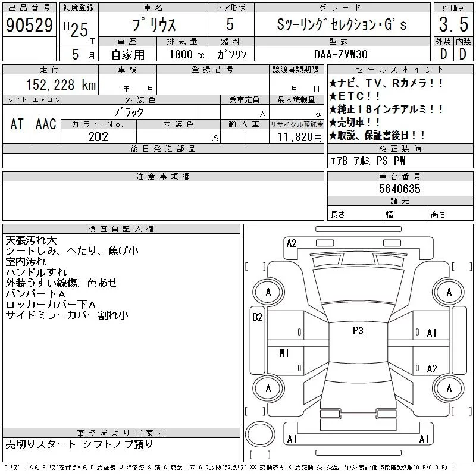Click the equipment list エアB アルミ PS PW
476x476 pixels.
tap(368, 161)
